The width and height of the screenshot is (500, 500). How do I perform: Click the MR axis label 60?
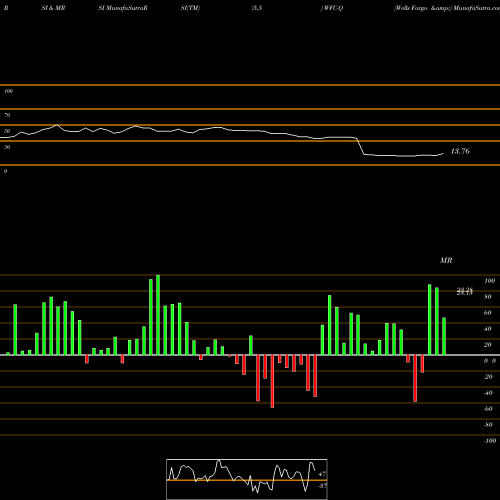488,313
